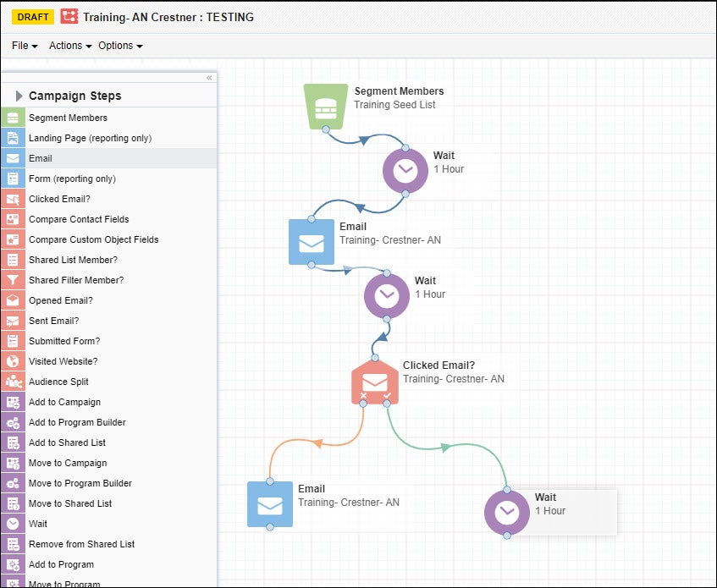Select the Clicked Email? decision node

coord(374,382)
